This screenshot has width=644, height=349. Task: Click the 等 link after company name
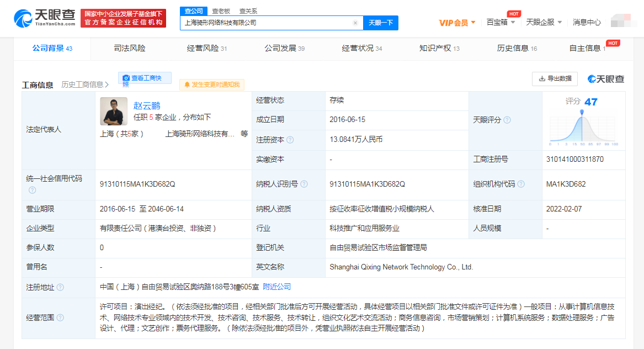tap(244, 134)
